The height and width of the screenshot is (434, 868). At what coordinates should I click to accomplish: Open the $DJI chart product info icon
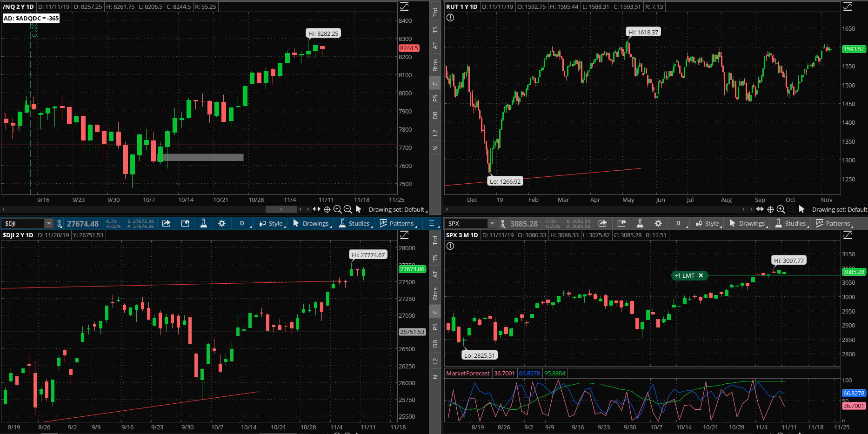[x=185, y=223]
